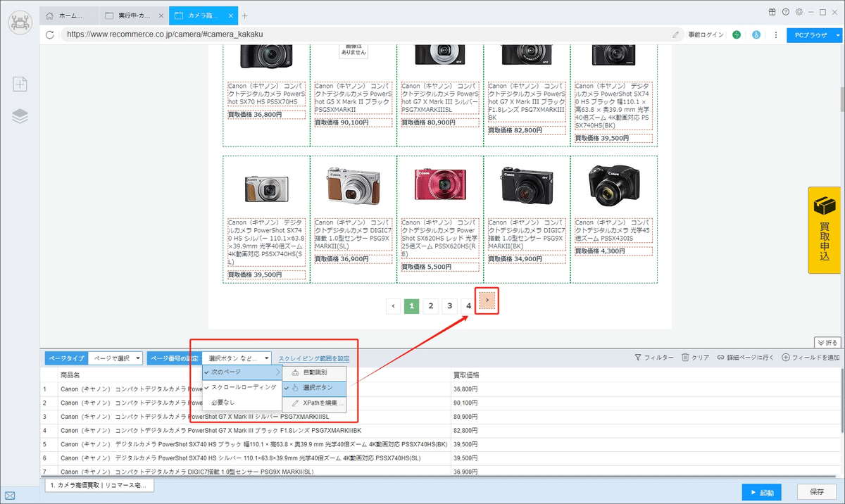Reload the page with refresh icon
845x504 pixels.
50,34
